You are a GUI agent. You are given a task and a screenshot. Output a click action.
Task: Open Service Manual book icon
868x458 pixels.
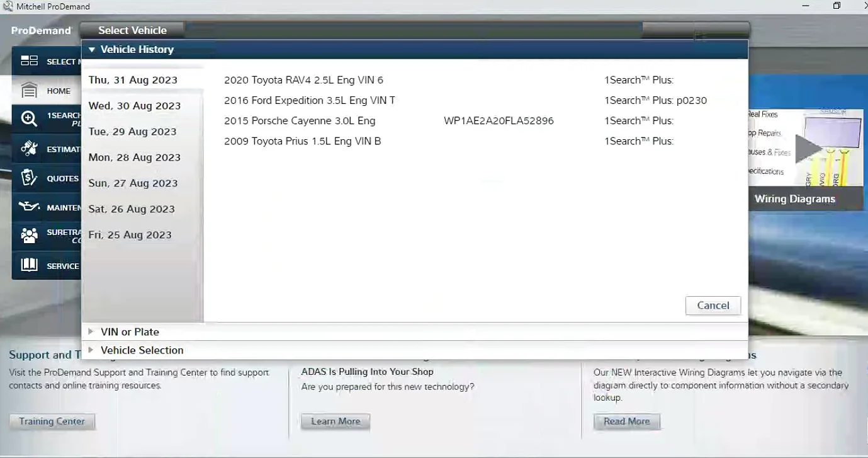pos(29,265)
